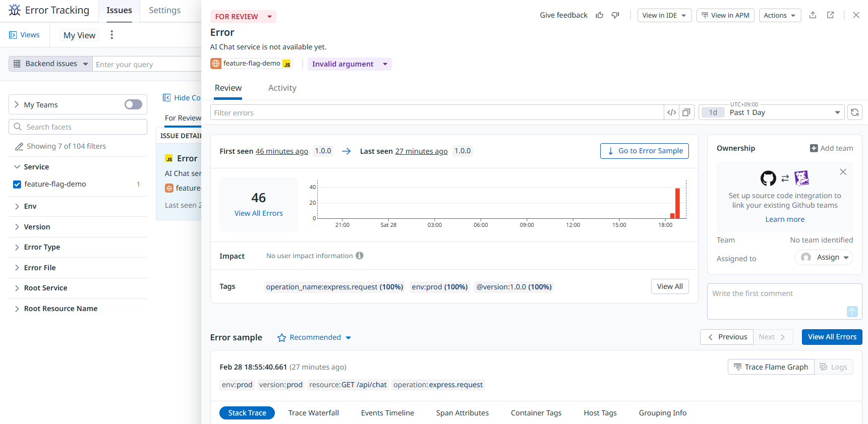Click the Go to Error Sample button

644,151
